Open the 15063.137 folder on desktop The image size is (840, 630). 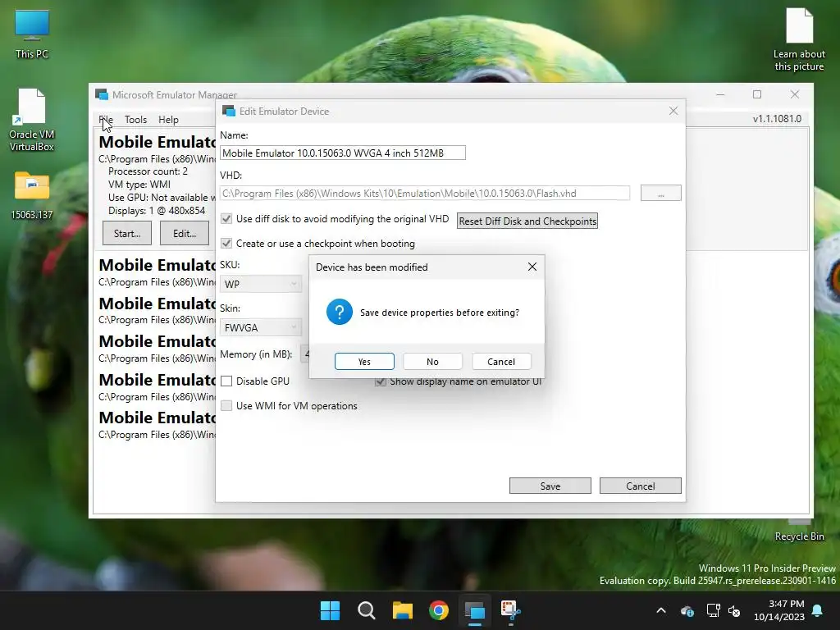(x=32, y=195)
